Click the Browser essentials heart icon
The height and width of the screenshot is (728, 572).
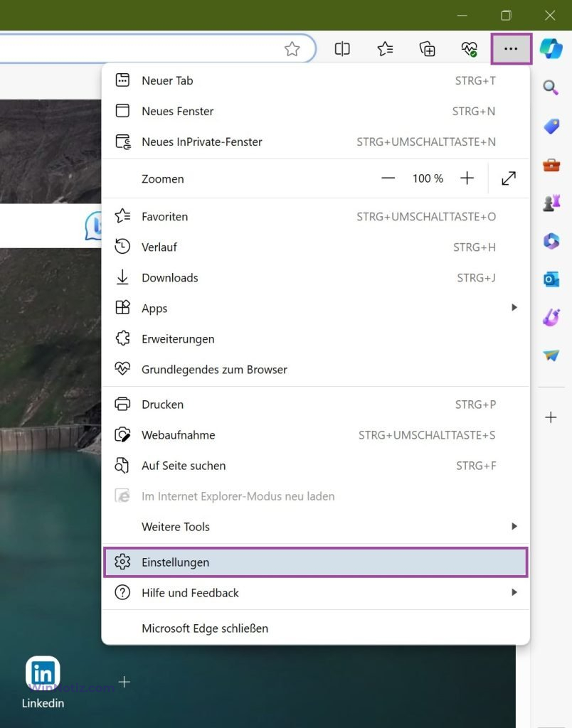pos(469,48)
